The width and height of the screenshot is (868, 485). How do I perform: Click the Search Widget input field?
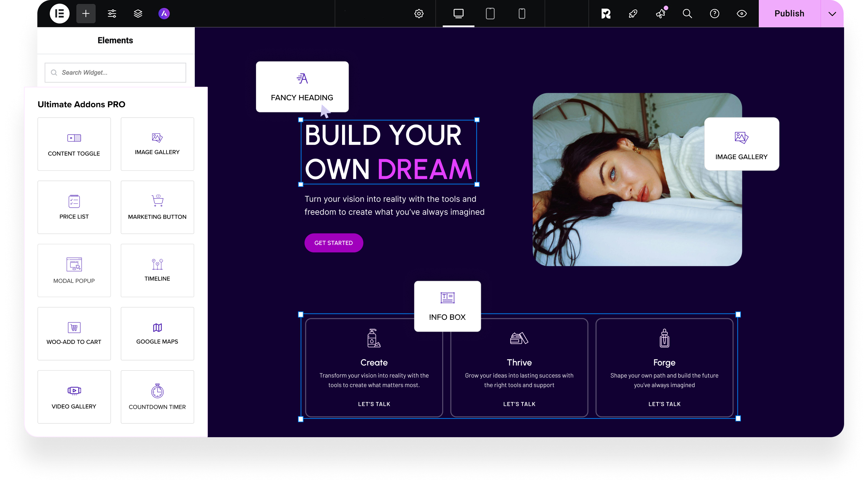click(116, 72)
